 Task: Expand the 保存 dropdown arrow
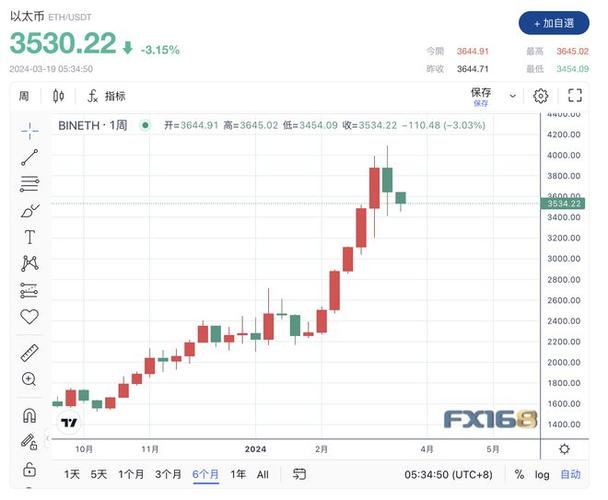click(x=513, y=96)
